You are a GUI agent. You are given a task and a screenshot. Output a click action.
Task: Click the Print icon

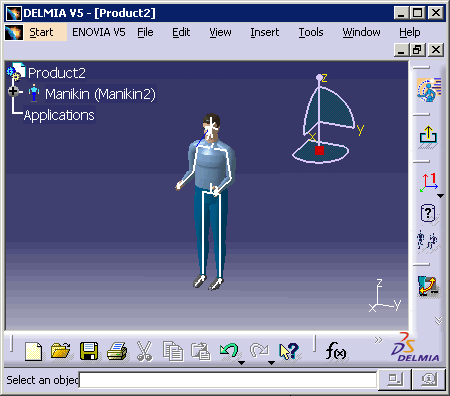click(x=117, y=351)
